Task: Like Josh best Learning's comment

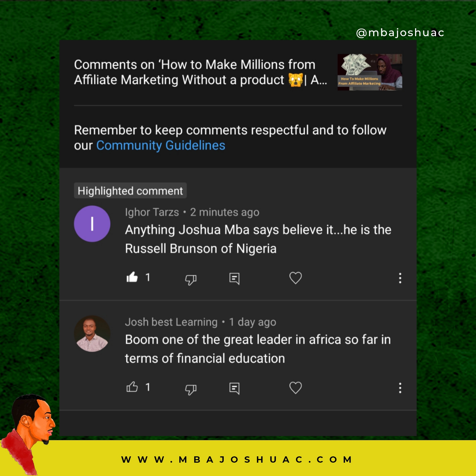Action: tap(132, 387)
